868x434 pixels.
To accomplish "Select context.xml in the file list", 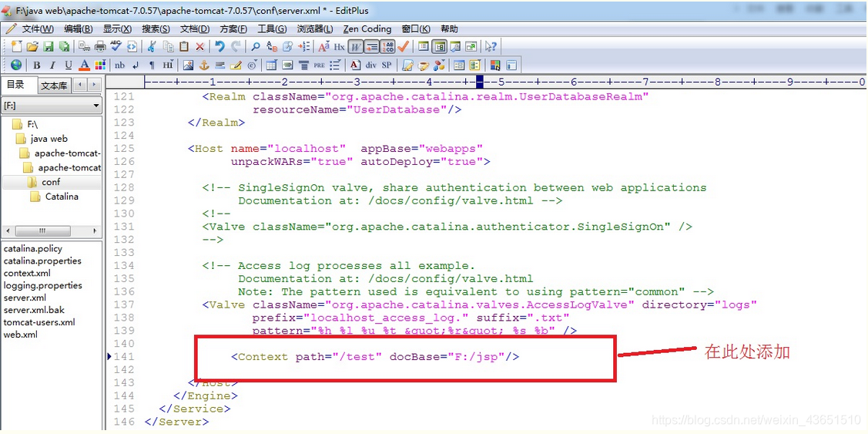I will click(26, 273).
